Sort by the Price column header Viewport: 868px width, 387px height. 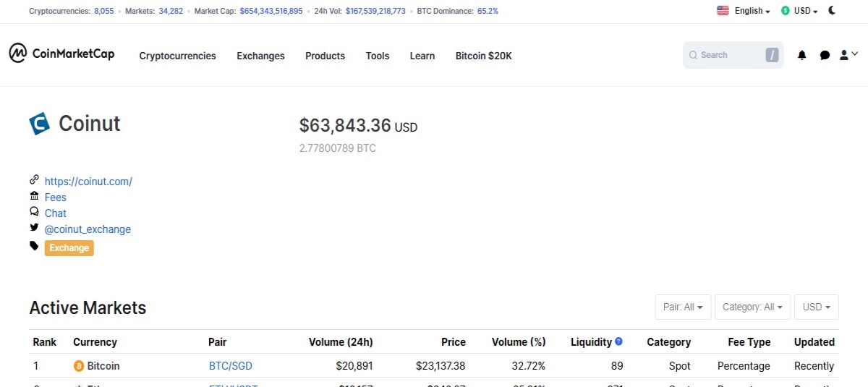(454, 342)
